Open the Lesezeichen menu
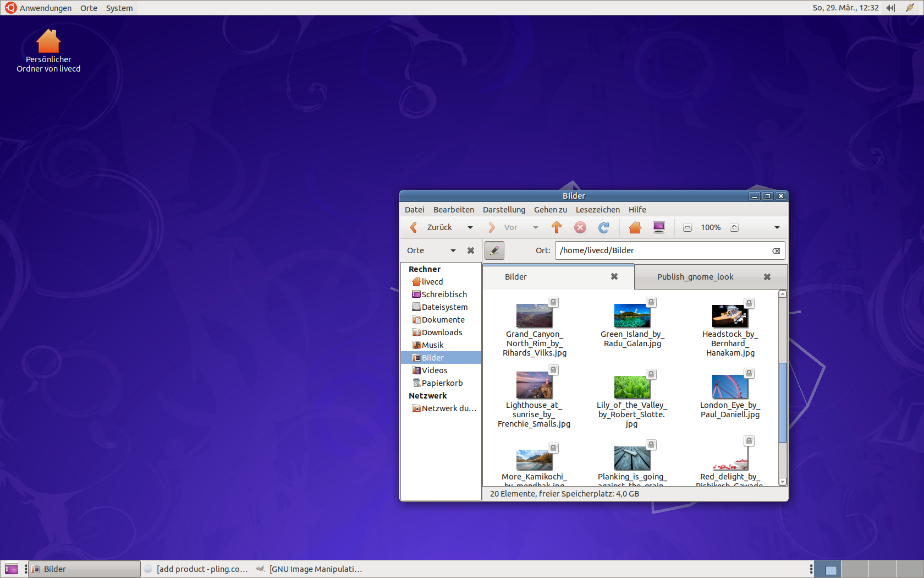The image size is (924, 578). (x=598, y=210)
